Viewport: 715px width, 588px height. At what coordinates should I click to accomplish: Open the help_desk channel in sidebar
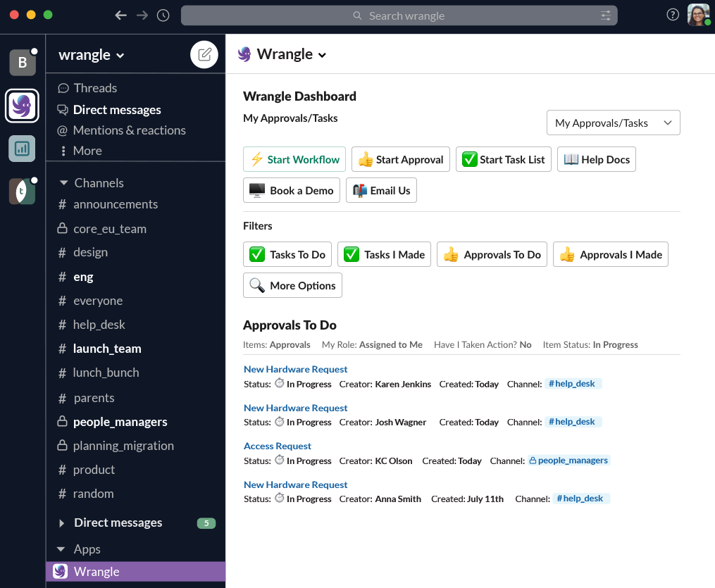tap(99, 325)
